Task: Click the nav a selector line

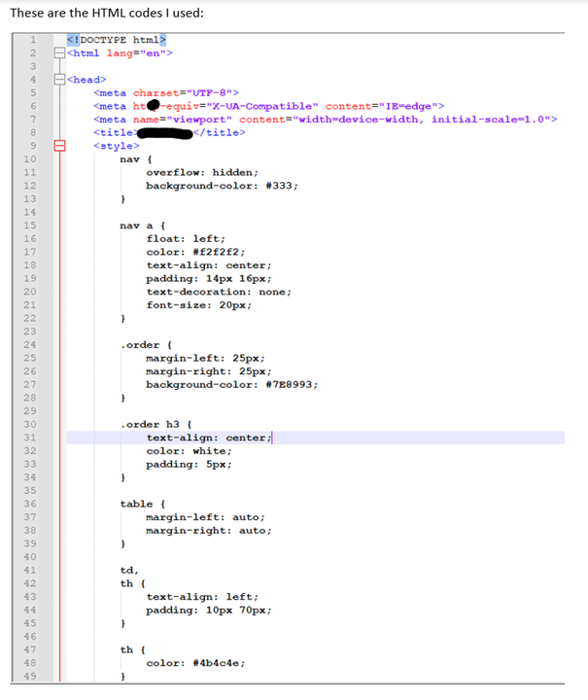Action: click(143, 226)
